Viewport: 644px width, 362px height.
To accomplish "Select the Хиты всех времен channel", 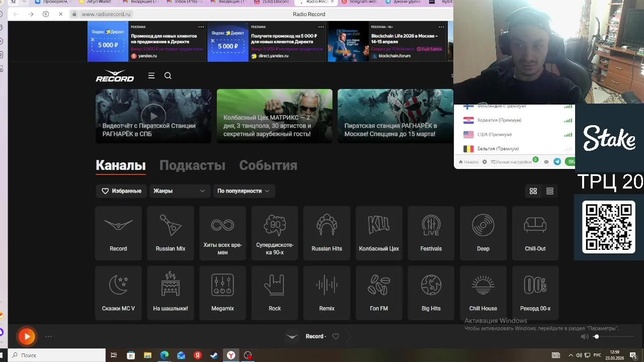I will 222,233.
